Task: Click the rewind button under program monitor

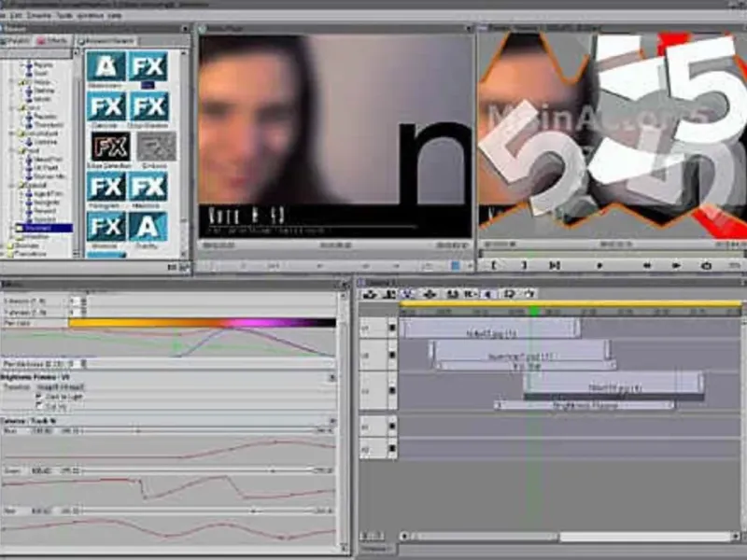Action: coord(646,265)
